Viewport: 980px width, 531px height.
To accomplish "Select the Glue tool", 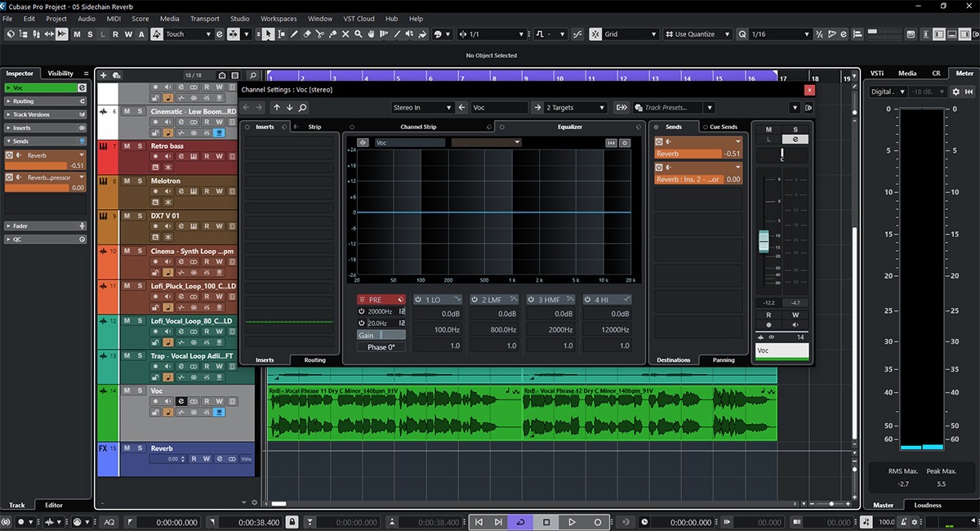I will 333,34.
